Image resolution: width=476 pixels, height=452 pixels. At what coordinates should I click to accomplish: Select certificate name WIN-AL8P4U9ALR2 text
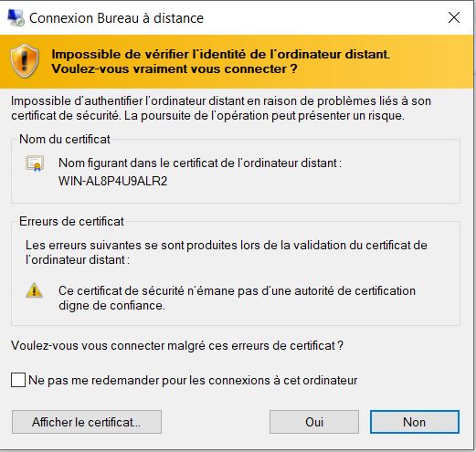(x=113, y=181)
